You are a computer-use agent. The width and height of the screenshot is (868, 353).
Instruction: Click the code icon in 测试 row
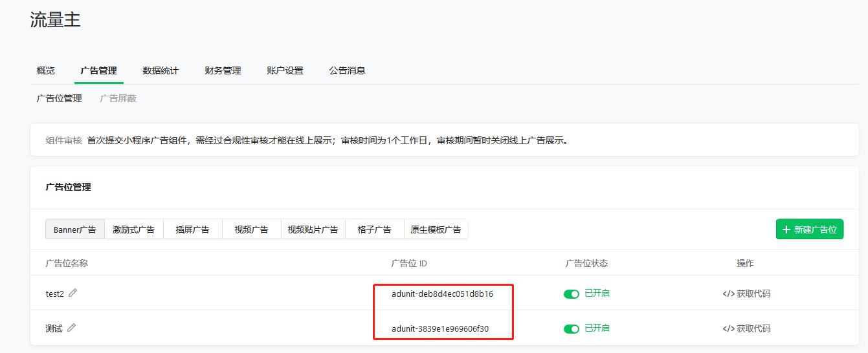(x=728, y=328)
